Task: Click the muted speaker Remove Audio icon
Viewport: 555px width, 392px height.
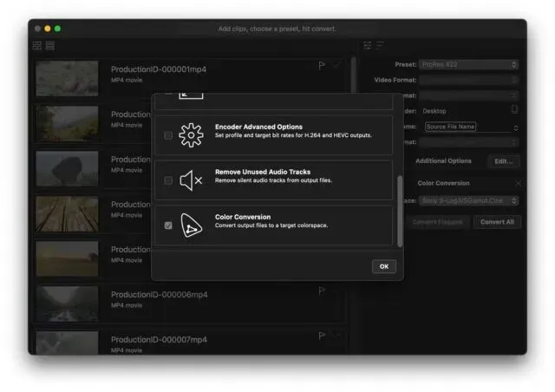Action: [191, 180]
